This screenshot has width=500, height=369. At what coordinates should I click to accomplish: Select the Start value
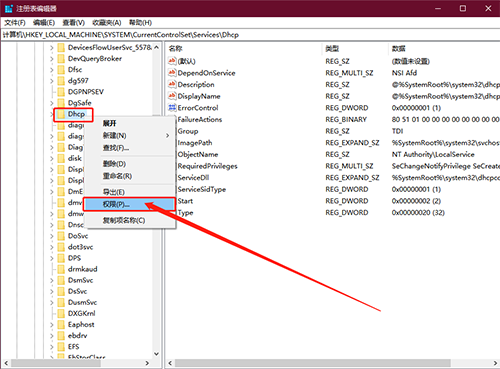[x=185, y=201]
